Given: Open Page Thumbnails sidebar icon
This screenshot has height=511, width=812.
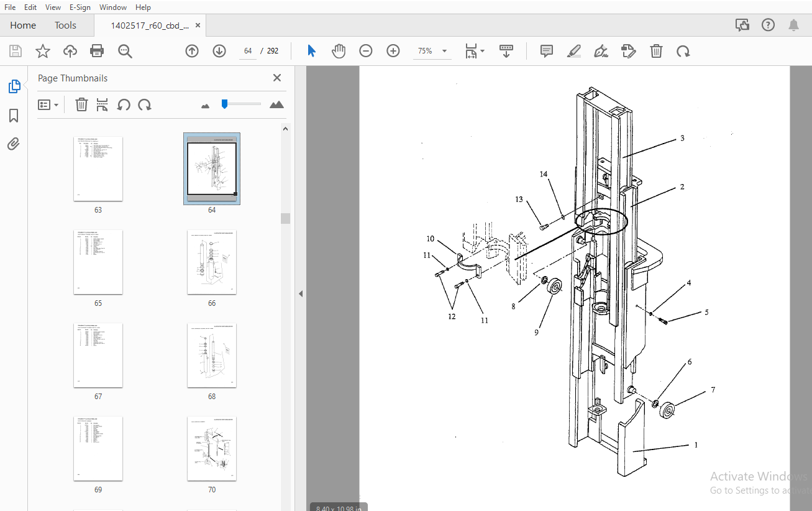Looking at the screenshot, I should click(14, 87).
